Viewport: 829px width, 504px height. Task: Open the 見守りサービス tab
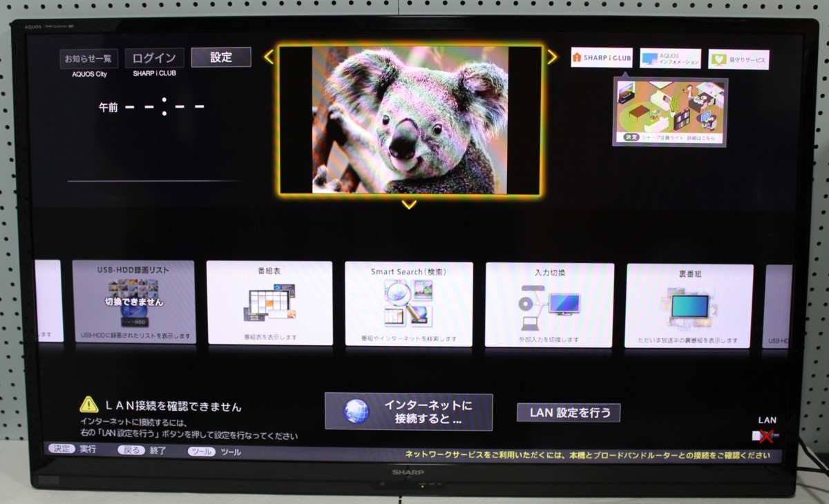[x=739, y=59]
